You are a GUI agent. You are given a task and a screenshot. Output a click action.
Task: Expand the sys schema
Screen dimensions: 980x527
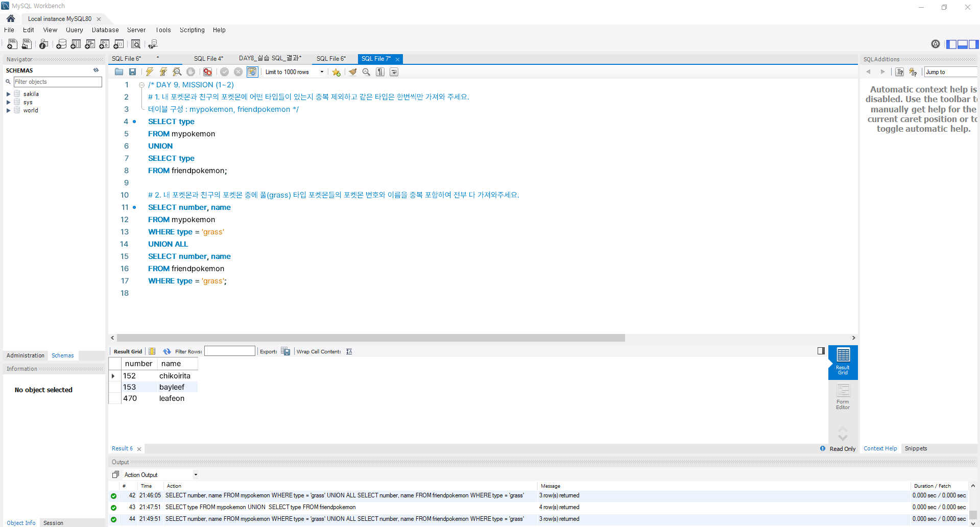pyautogui.click(x=8, y=102)
